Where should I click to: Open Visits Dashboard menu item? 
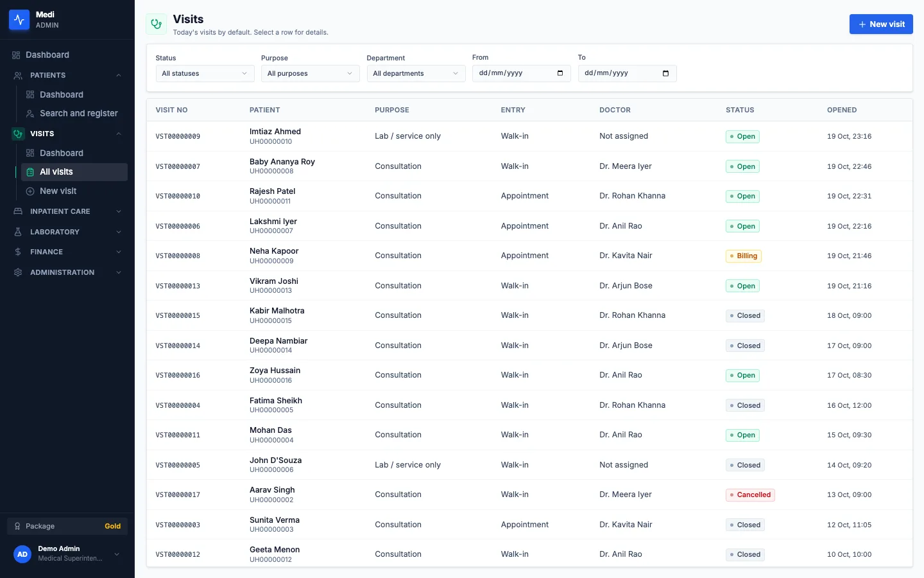74,153
